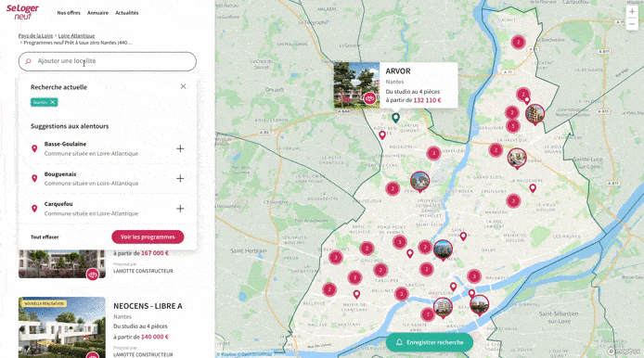Open the ARVOR popup photo
This screenshot has width=644, height=358.
[x=356, y=85]
